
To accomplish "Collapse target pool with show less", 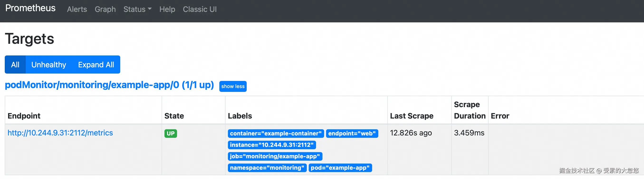I will pos(232,86).
